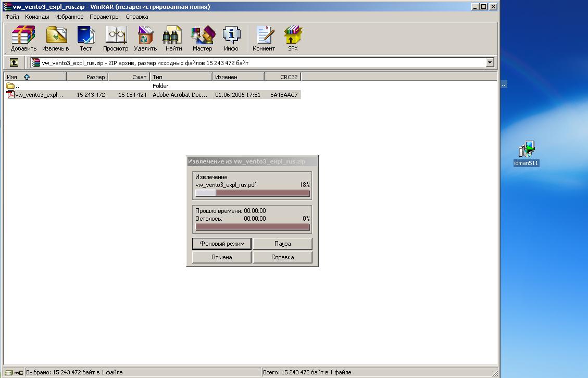
Task: Go up one folder level arrow button
Action: [14, 62]
